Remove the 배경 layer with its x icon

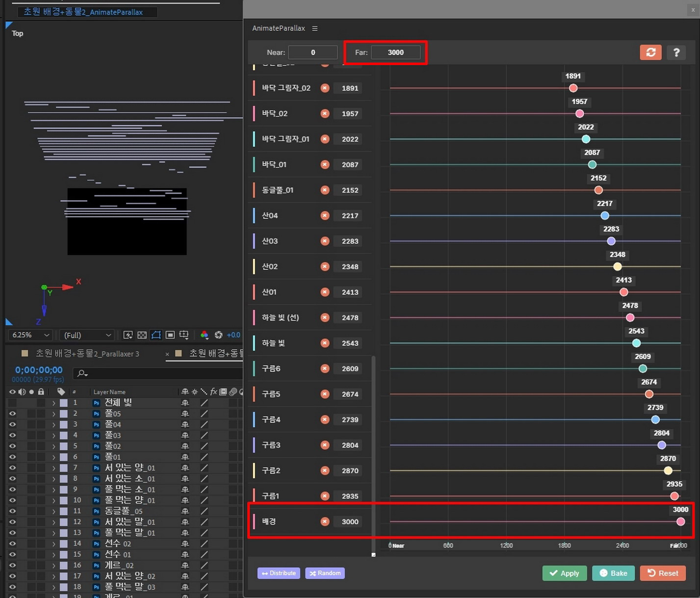tap(325, 521)
